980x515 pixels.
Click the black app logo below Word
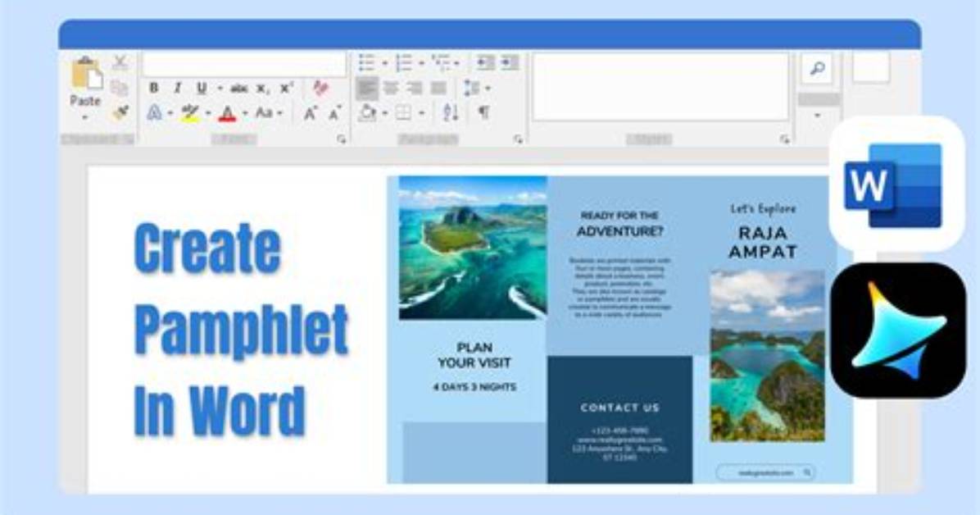[x=900, y=330]
